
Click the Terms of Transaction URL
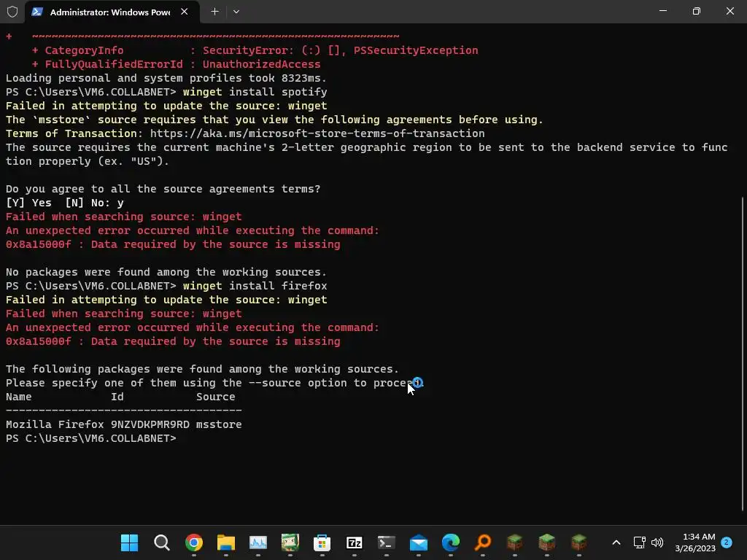(x=317, y=133)
